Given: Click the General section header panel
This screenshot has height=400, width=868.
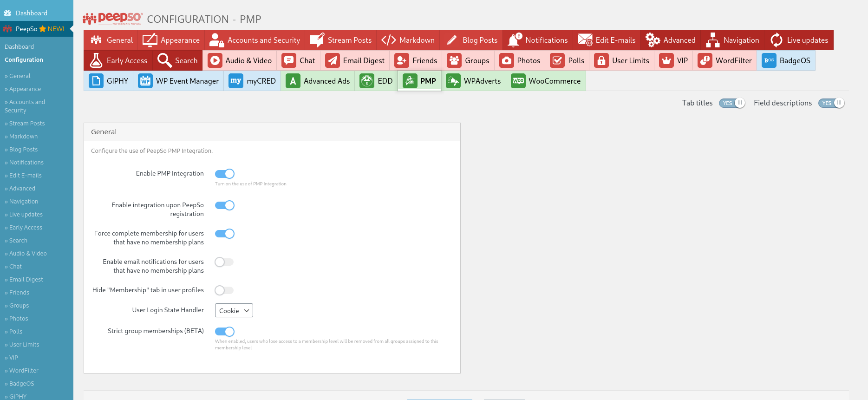Looking at the screenshot, I should (x=272, y=132).
